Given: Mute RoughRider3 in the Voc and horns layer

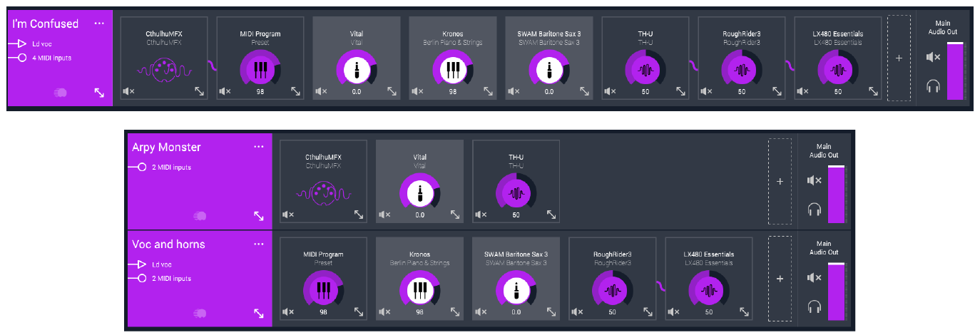Looking at the screenshot, I should [x=576, y=312].
